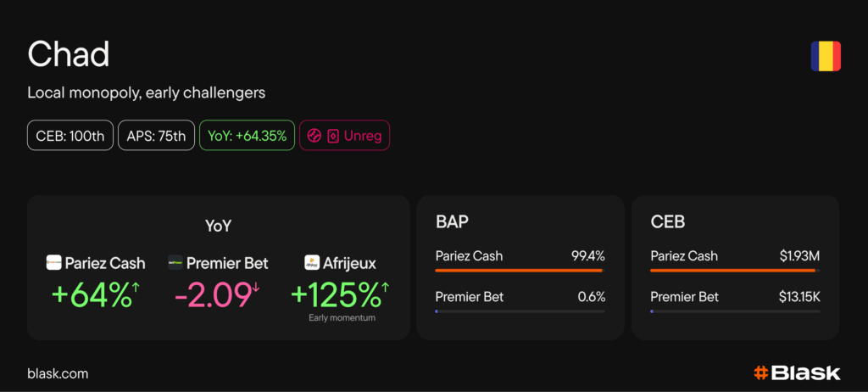The image size is (868, 392).
Task: Open the blask.com link
Action: tap(58, 373)
